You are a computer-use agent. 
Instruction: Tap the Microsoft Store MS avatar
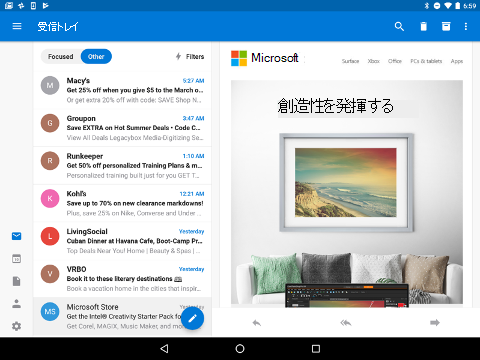(x=50, y=312)
